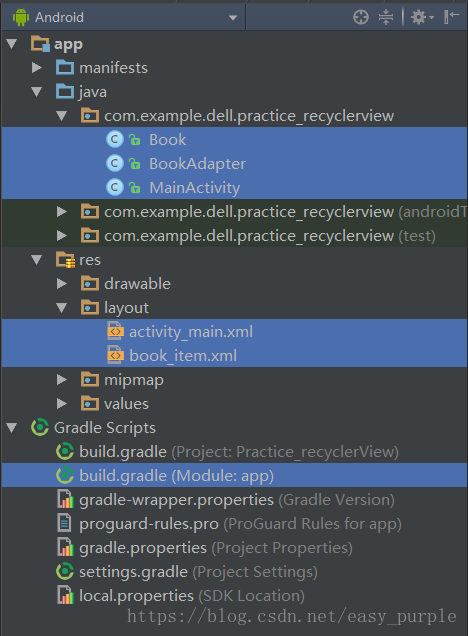Click the 'manifests' folder label
This screenshot has height=636, width=468.
[113, 68]
